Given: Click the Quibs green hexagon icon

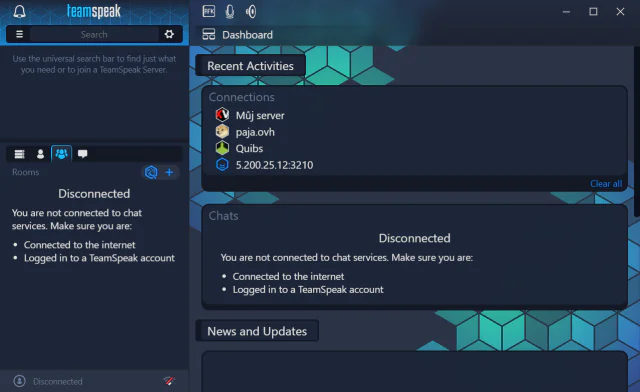Looking at the screenshot, I should 222,148.
